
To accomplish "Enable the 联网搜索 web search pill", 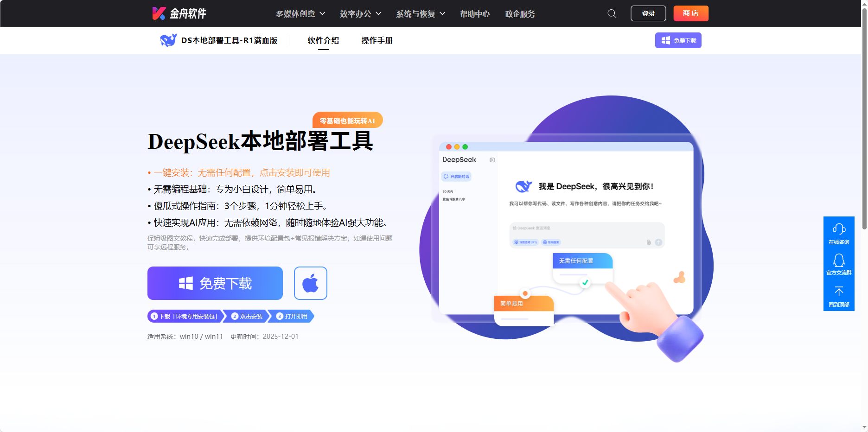I will [x=551, y=242].
